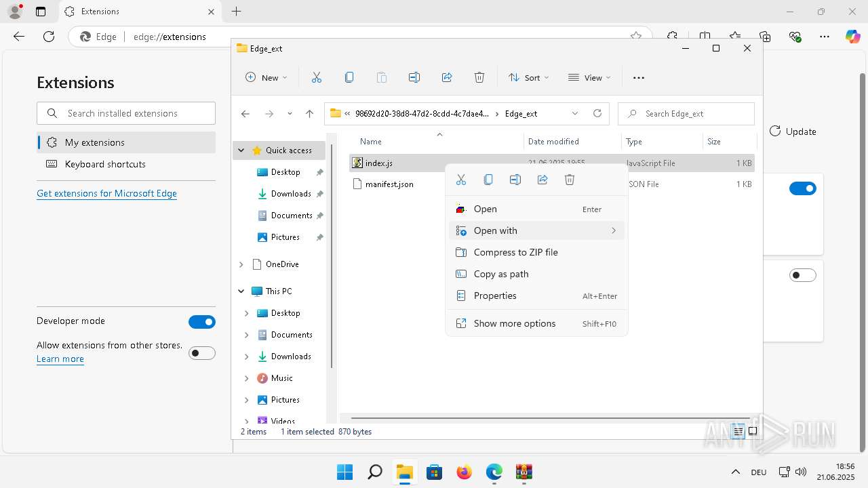Choose Copy as path

(536, 274)
